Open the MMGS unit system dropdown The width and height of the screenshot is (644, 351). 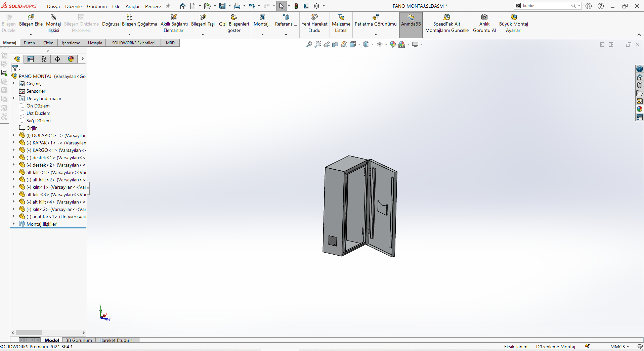click(x=619, y=347)
